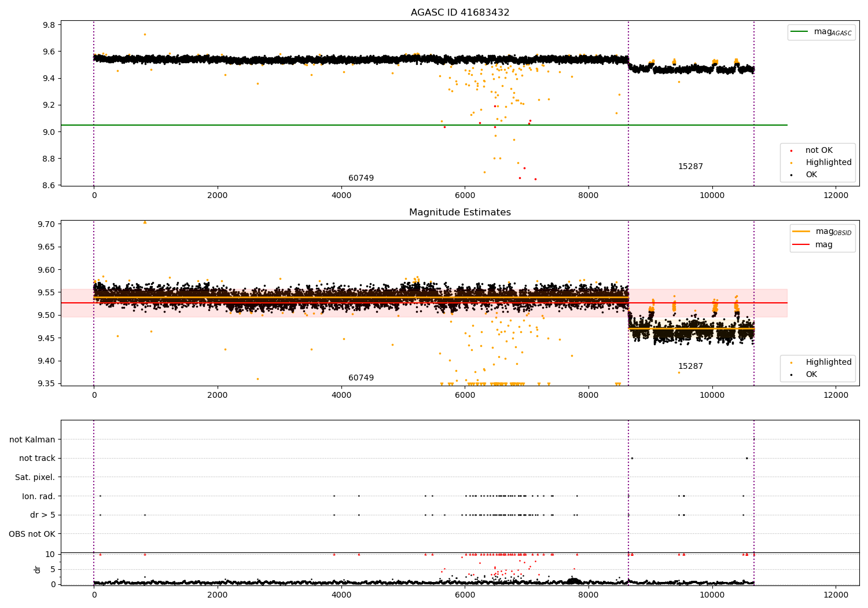Click the 9.8 tick on top y-axis
This screenshot has height=608, width=868.
49,25
